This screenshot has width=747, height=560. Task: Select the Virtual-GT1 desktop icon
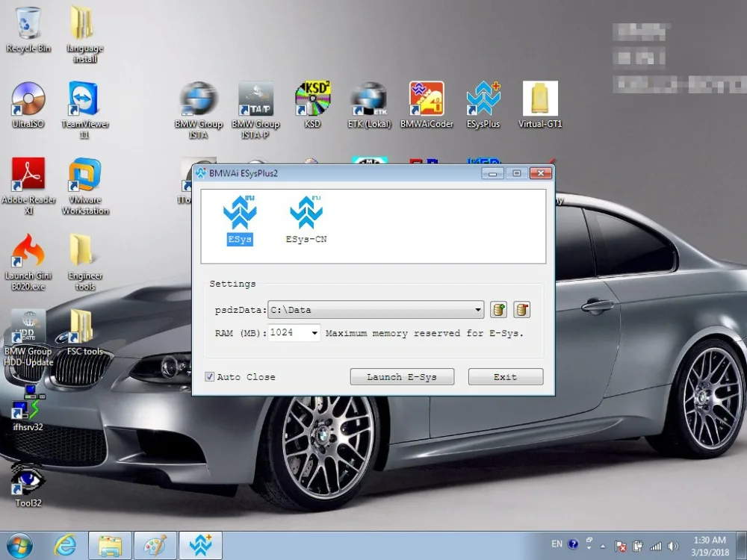(x=540, y=105)
